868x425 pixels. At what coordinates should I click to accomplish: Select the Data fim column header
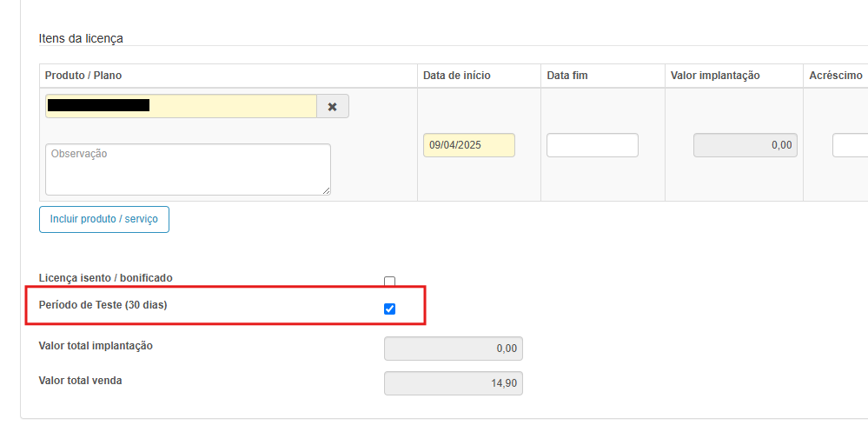[x=567, y=76]
